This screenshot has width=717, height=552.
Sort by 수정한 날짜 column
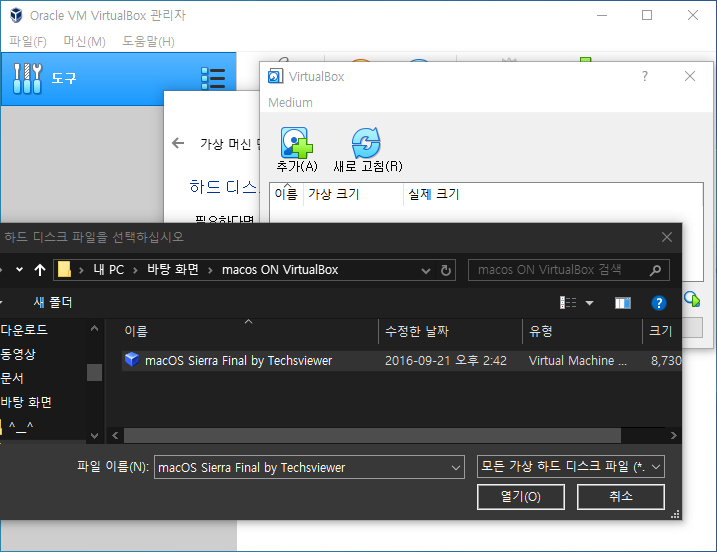[417, 331]
